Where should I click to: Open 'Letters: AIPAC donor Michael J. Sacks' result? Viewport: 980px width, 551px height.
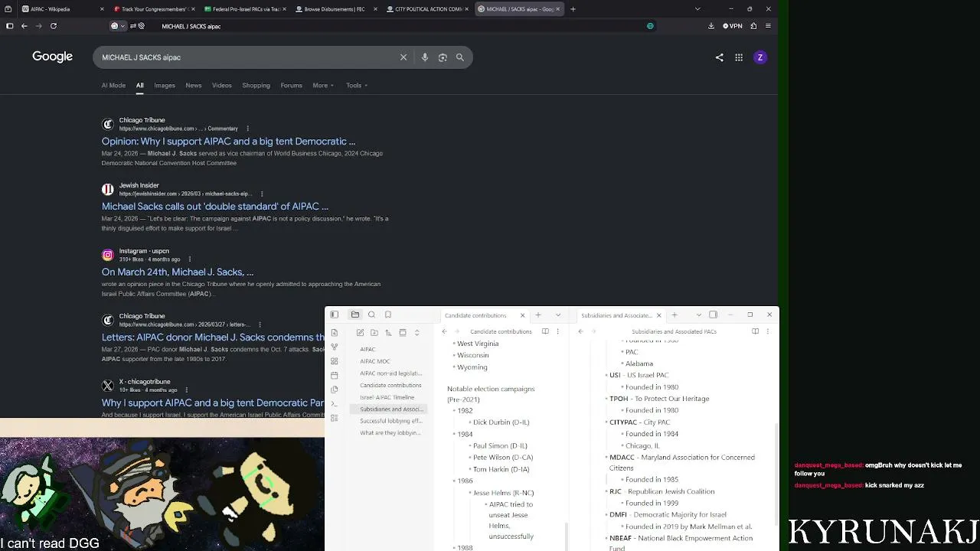(213, 337)
